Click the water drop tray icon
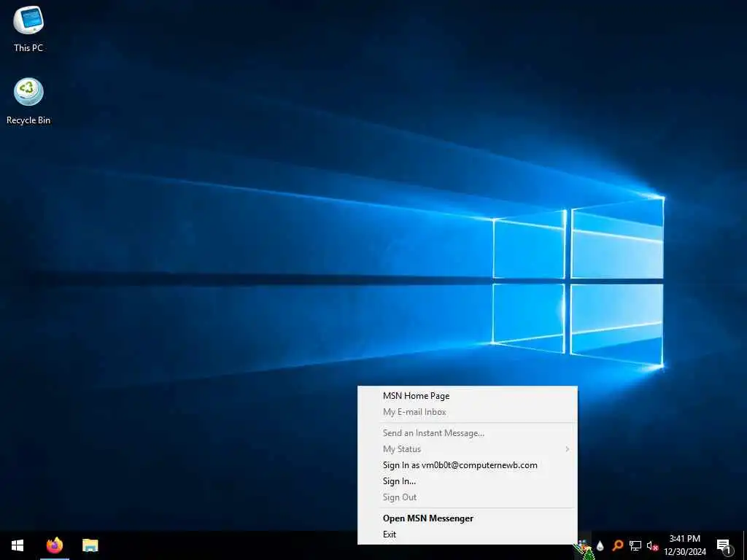This screenshot has height=560, width=747. (x=600, y=545)
